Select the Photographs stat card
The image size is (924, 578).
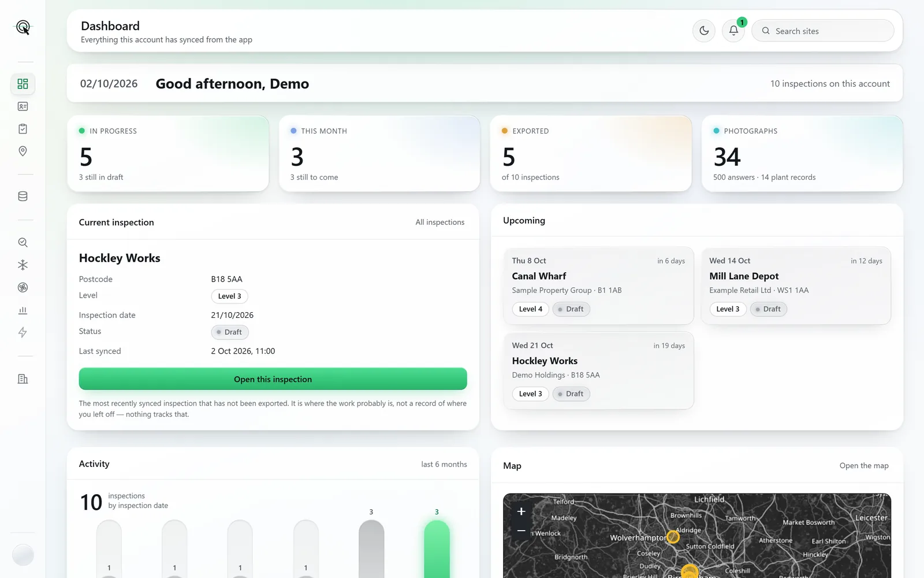tap(802, 154)
